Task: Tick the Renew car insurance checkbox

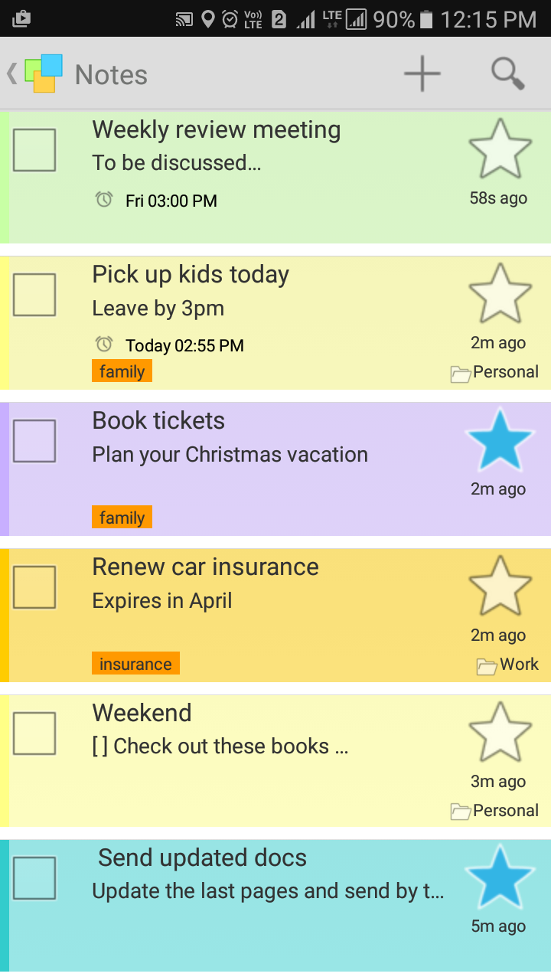Action: click(x=34, y=587)
